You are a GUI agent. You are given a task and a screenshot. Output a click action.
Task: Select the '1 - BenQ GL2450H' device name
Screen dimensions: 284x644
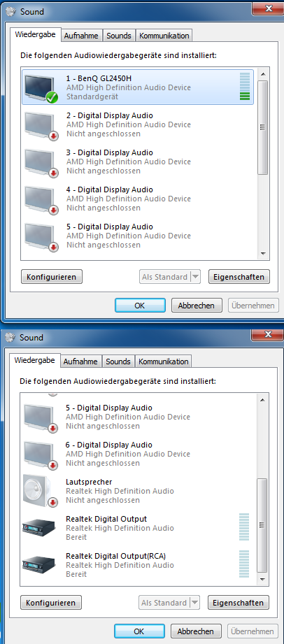point(99,78)
